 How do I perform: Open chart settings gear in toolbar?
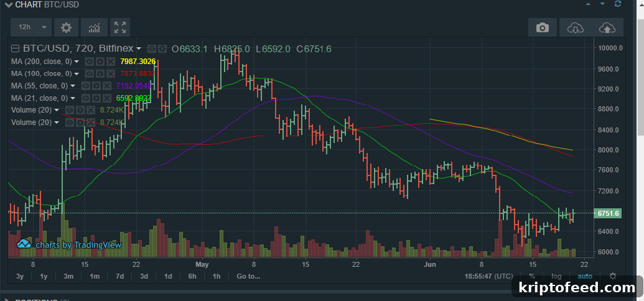click(x=66, y=27)
